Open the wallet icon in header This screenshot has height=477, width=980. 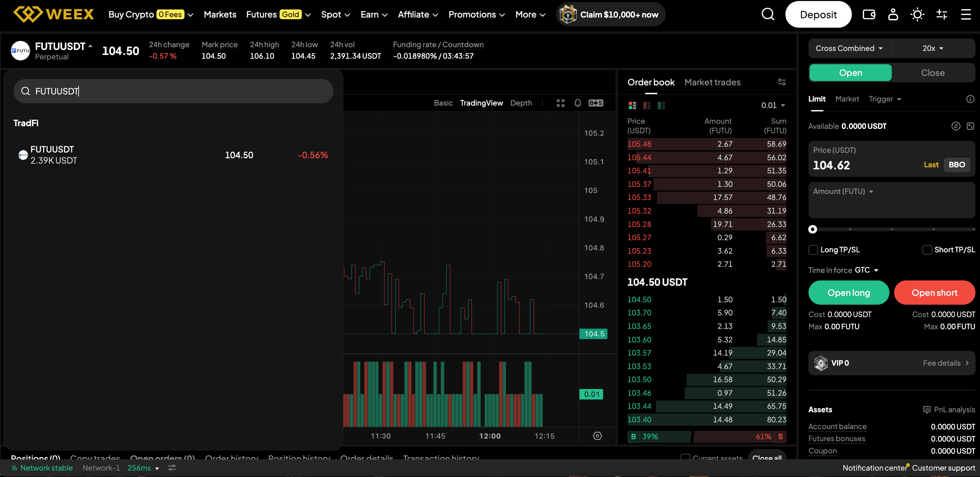pos(868,15)
